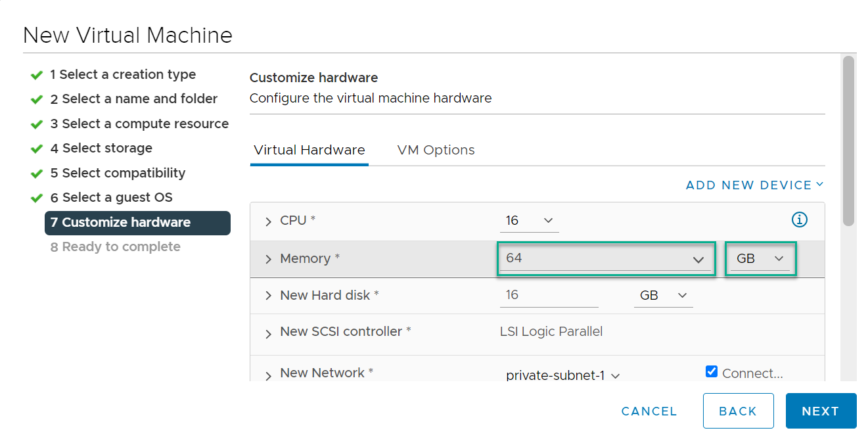Select network private-subnet-1 dropdown
This screenshot has height=445, width=868.
pyautogui.click(x=562, y=375)
